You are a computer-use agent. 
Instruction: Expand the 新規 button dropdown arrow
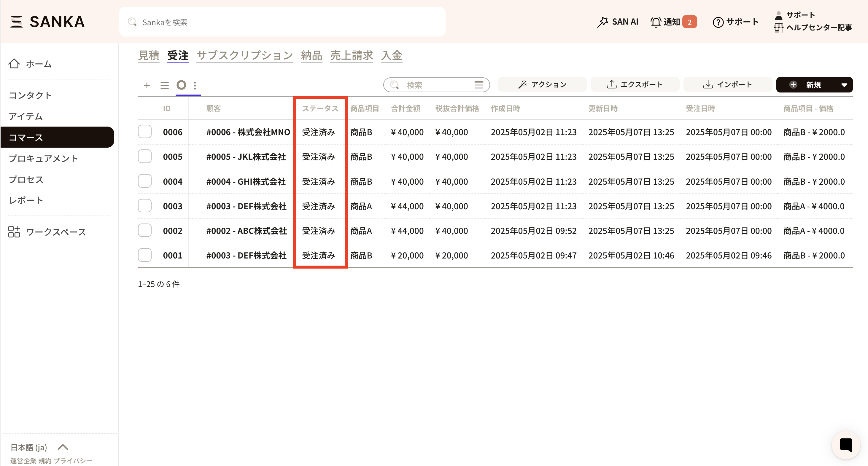click(x=844, y=85)
